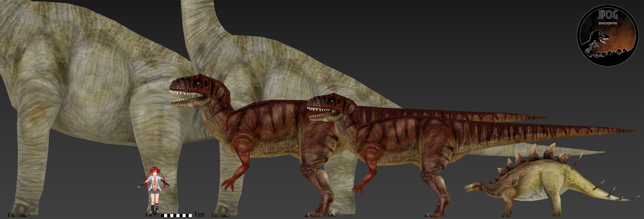The height and width of the screenshot is (219, 644).
Task: Click the checkered black-and-white scale bar
Action: [x=176, y=215]
